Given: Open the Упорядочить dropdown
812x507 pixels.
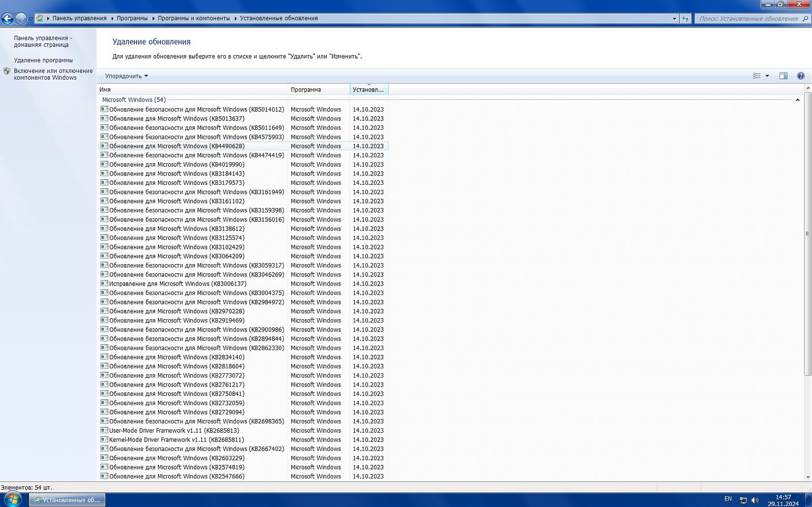Looking at the screenshot, I should click(126, 76).
